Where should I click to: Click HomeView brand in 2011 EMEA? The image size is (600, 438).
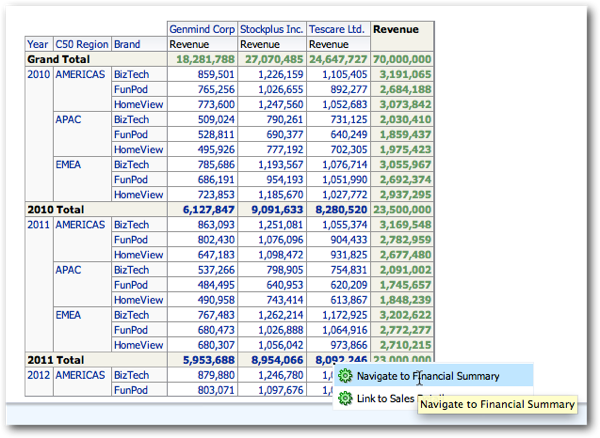pyautogui.click(x=139, y=345)
